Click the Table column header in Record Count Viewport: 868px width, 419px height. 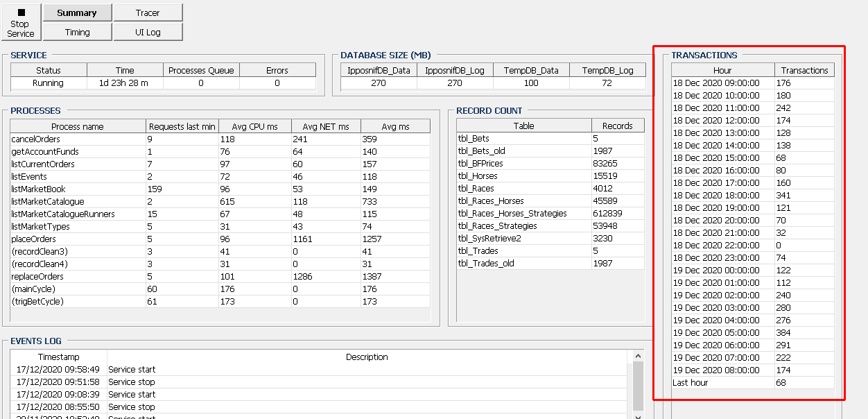[x=524, y=126]
